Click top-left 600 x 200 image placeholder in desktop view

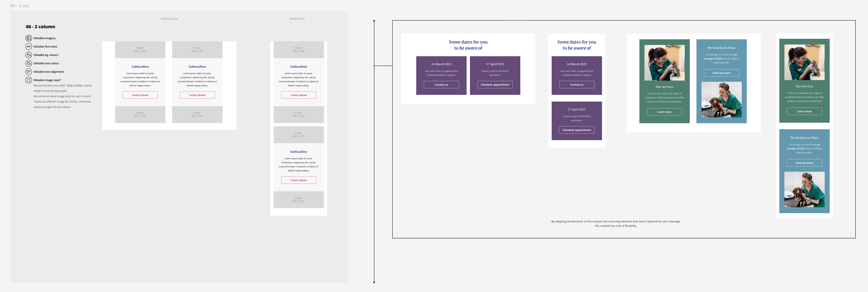(x=140, y=49)
